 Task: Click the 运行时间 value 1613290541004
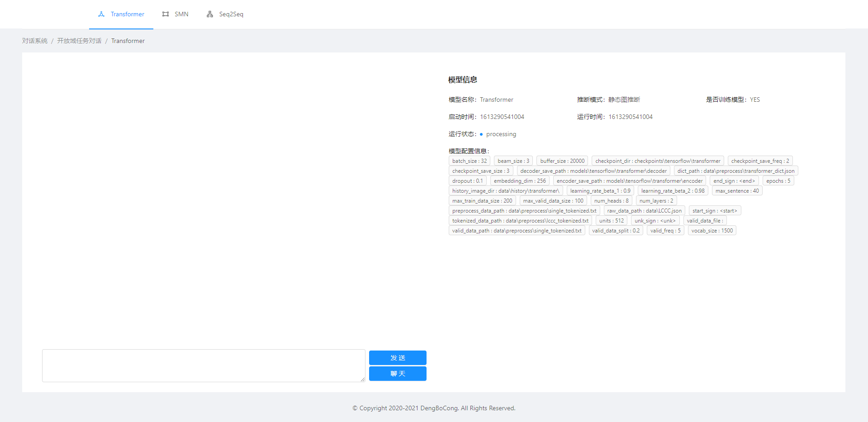(631, 117)
